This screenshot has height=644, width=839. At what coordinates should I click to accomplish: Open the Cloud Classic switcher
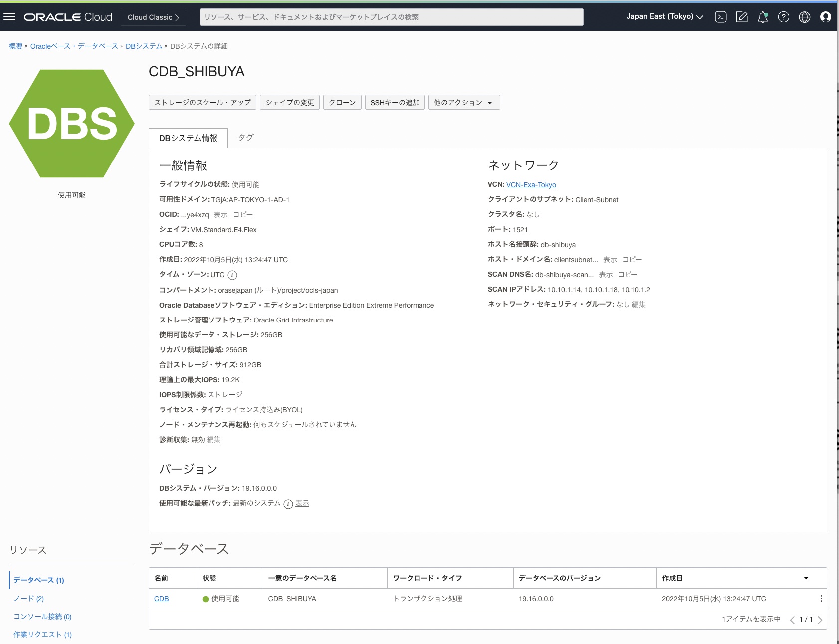[153, 17]
